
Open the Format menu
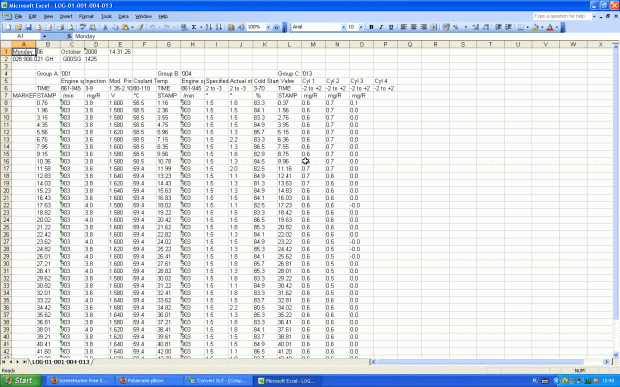(x=86, y=16)
